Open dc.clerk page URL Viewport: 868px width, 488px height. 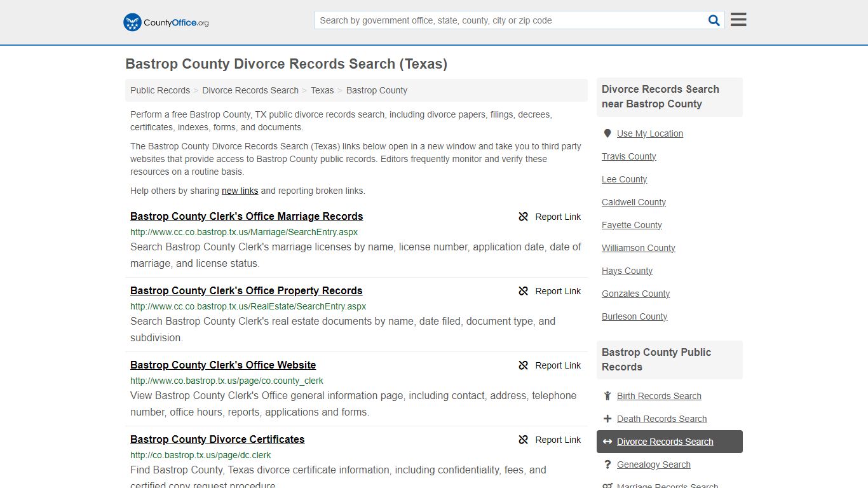tap(201, 455)
